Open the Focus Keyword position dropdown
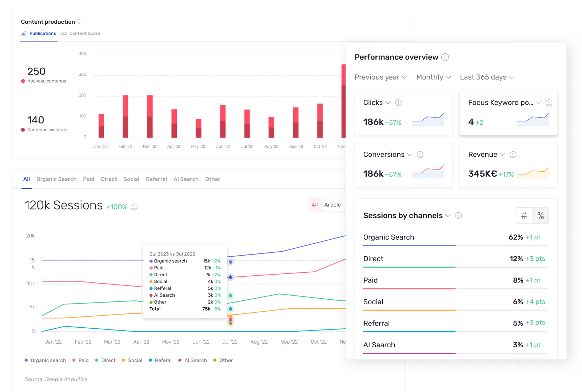The width and height of the screenshot is (582, 392). pos(505,103)
